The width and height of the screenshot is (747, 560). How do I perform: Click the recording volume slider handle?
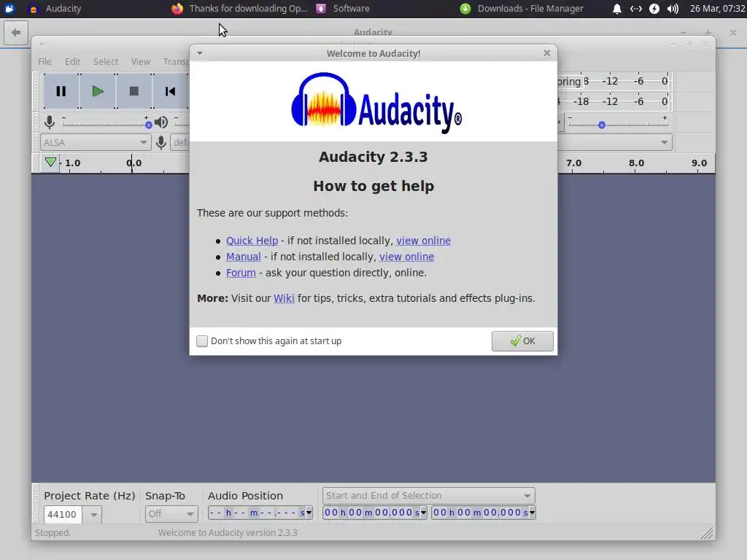(149, 125)
